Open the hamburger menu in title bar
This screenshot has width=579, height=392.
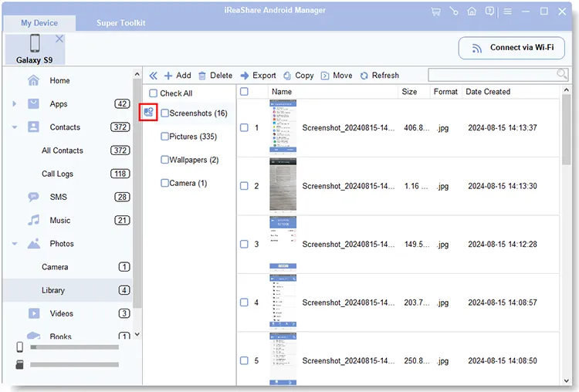coord(508,12)
